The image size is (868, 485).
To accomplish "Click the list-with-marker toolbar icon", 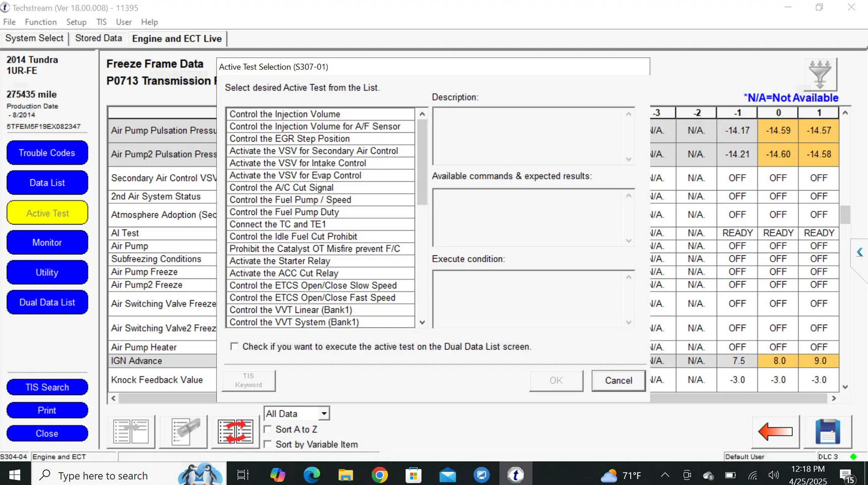I will (183, 432).
